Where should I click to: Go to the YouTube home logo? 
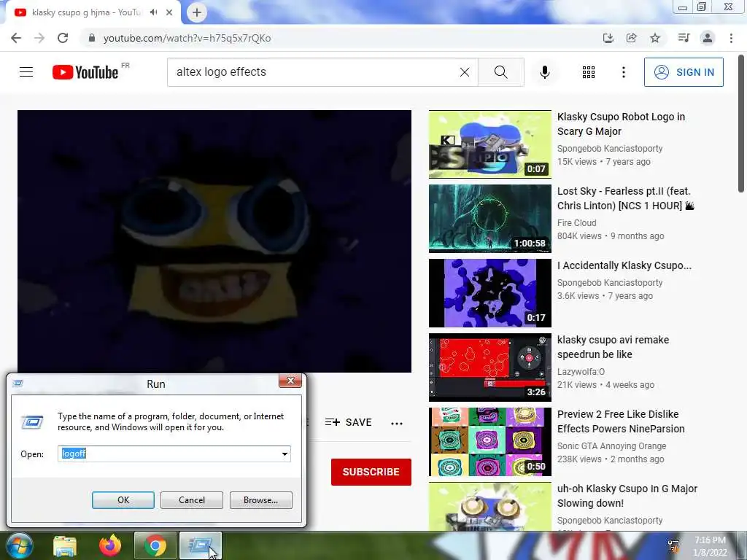85,72
